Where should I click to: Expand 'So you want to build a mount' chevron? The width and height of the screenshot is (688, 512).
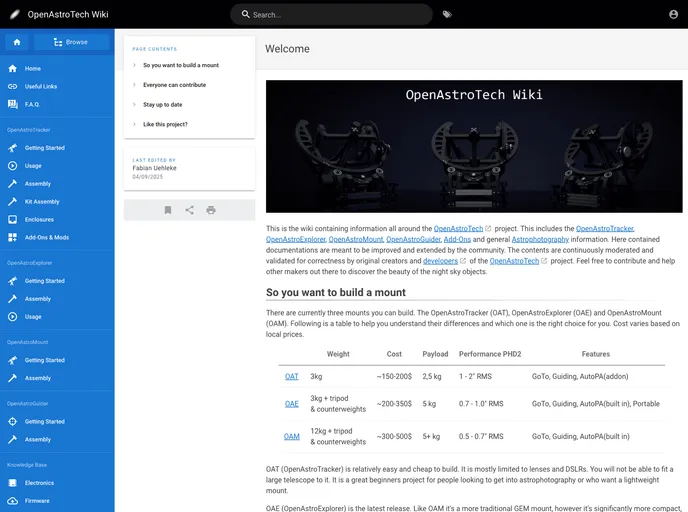pos(134,65)
